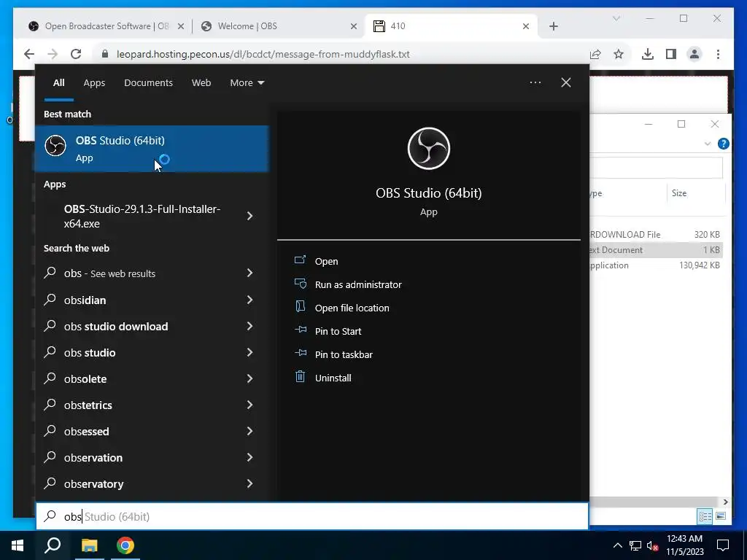Click the Open action icon
Viewport: 747px width, 560px height.
click(x=300, y=260)
